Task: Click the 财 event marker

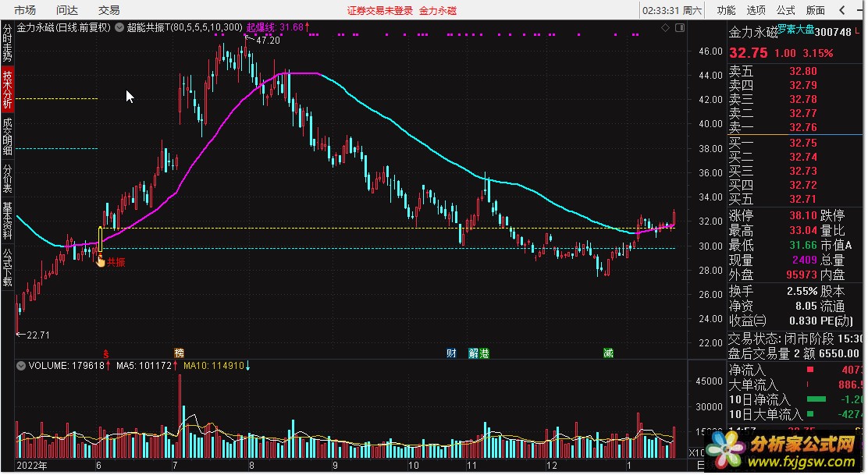Action: pyautogui.click(x=451, y=353)
